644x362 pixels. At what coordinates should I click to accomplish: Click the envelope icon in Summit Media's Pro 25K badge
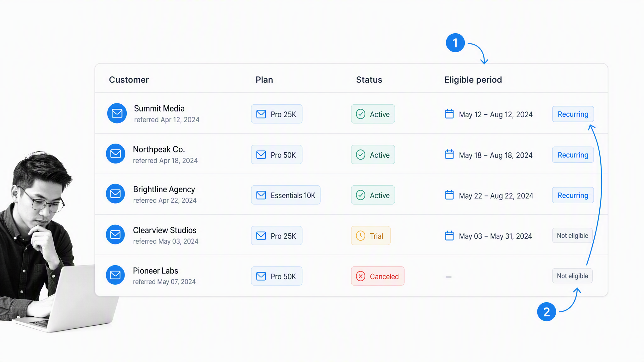click(261, 114)
